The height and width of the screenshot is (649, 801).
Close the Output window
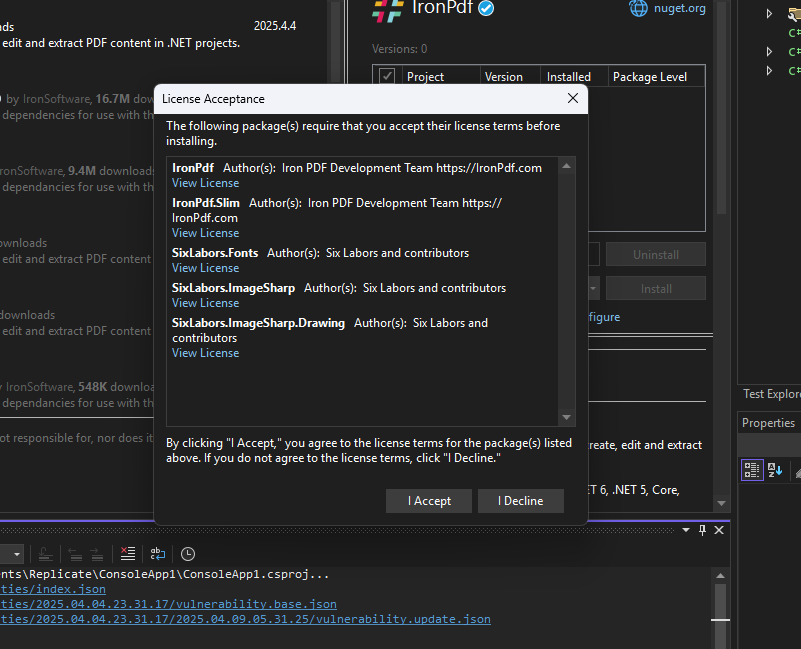719,530
